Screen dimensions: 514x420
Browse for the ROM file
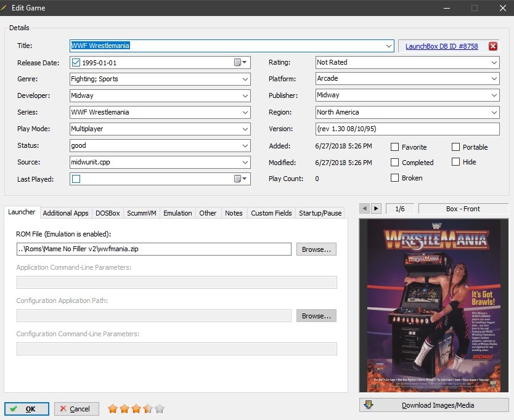pyautogui.click(x=316, y=249)
